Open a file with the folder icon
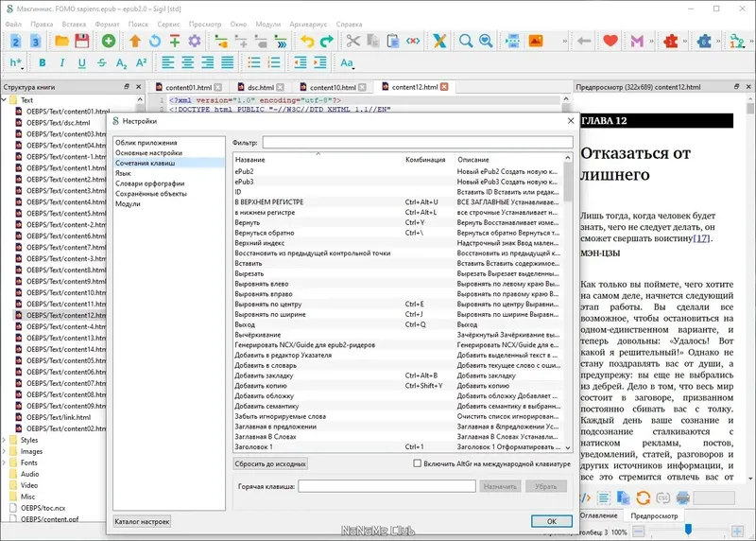 (x=61, y=42)
